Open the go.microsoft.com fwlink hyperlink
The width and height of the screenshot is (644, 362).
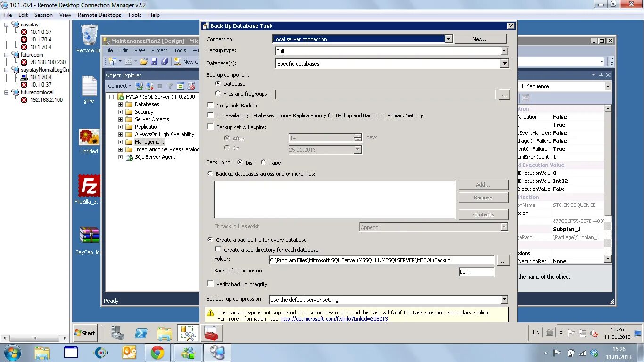tap(334, 319)
